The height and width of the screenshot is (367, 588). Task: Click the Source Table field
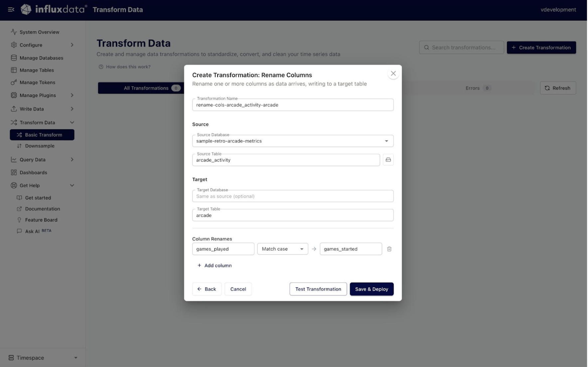286,160
